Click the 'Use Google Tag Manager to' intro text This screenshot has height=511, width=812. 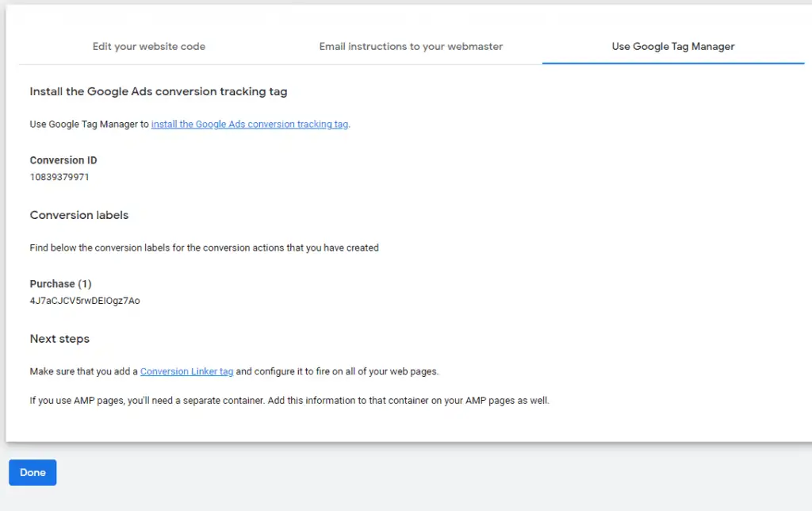[x=90, y=125]
